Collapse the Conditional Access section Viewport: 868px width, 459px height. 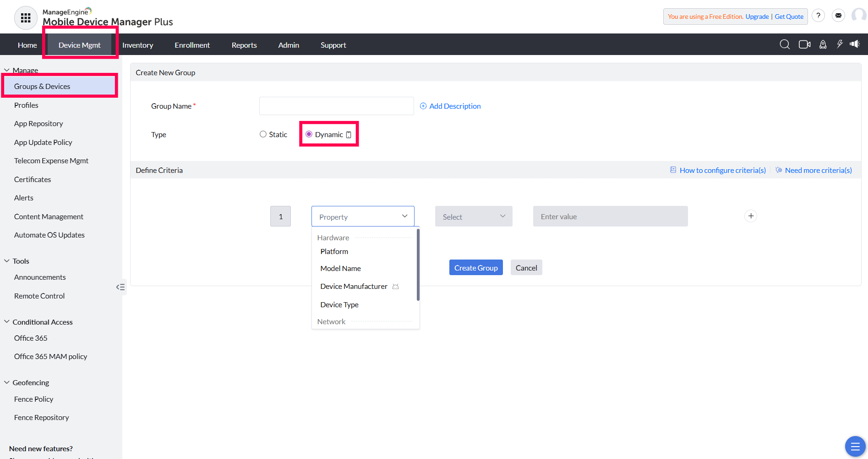pos(7,322)
